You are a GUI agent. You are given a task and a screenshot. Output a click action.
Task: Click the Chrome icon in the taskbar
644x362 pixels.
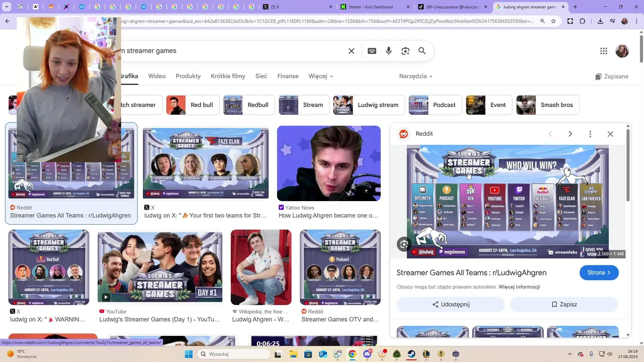click(352, 354)
